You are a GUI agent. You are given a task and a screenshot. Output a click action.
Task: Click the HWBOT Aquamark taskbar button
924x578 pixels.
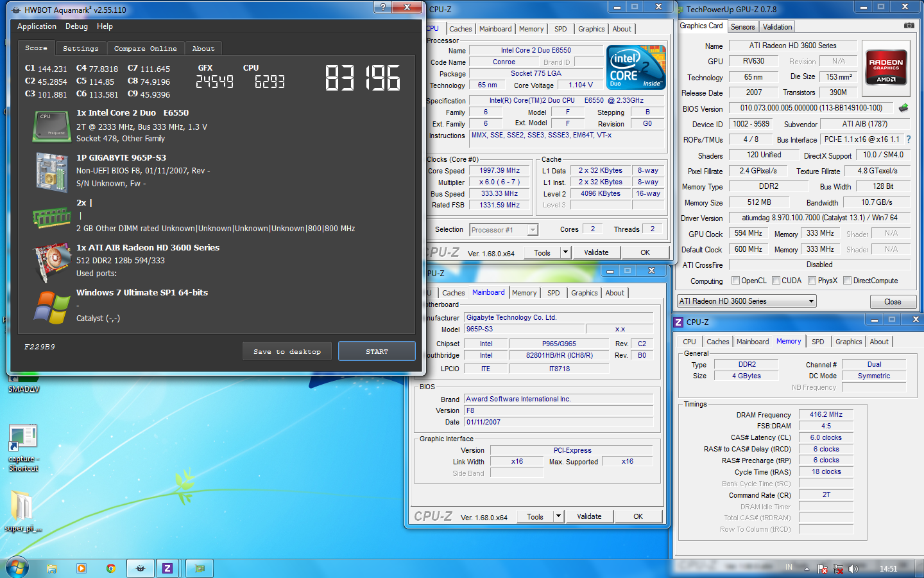point(141,568)
